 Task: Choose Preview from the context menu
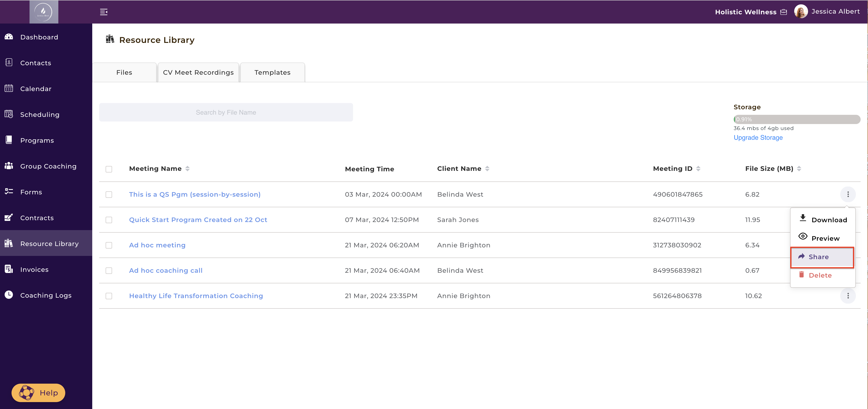[x=823, y=238]
